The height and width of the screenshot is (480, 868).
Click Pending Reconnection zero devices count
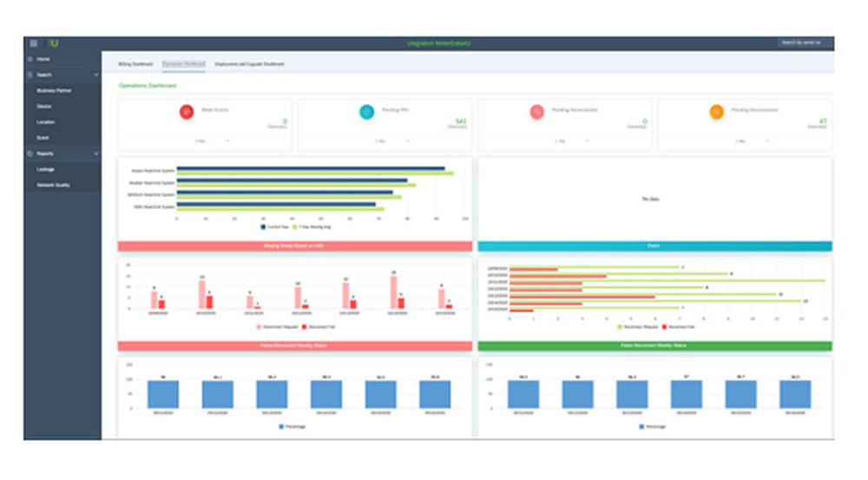coord(644,121)
